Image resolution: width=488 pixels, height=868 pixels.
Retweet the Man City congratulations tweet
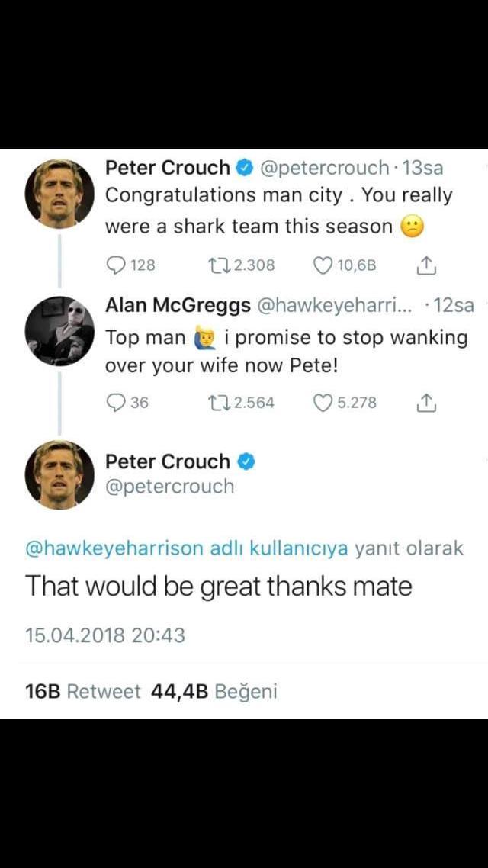coord(218,265)
